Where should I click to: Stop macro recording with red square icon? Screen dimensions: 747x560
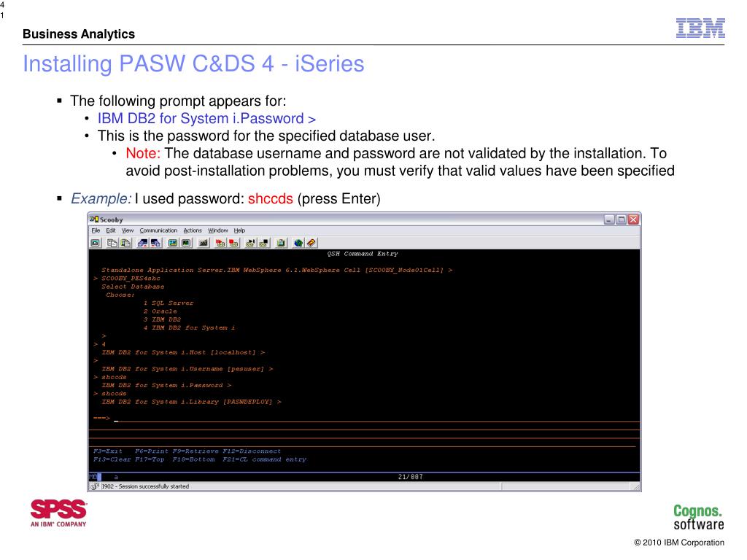tap(233, 243)
